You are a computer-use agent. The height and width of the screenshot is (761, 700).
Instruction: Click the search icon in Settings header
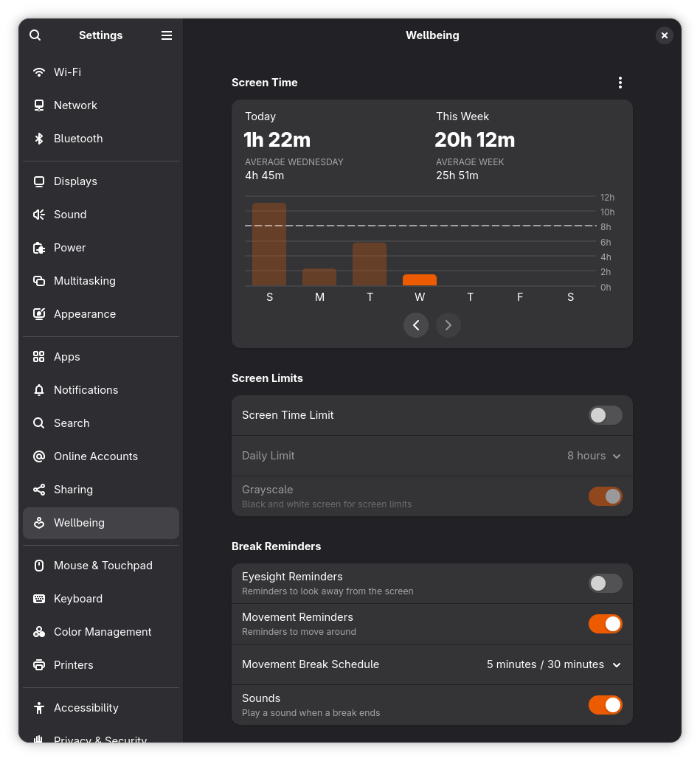tap(35, 35)
